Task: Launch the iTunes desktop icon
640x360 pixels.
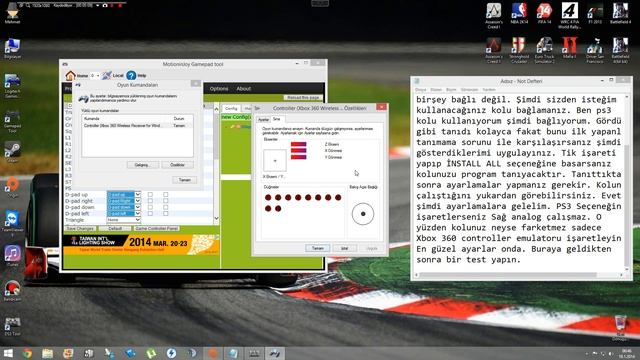Action: [x=12, y=256]
